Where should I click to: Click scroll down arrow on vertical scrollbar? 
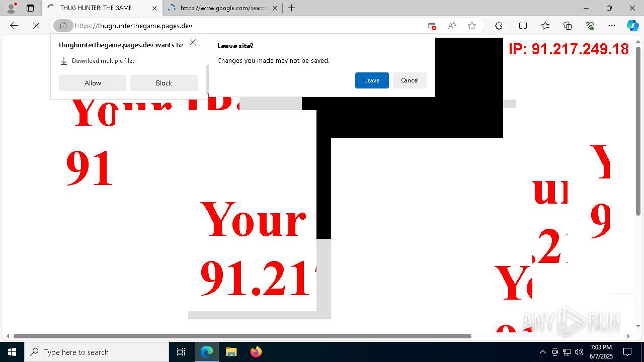click(x=638, y=326)
